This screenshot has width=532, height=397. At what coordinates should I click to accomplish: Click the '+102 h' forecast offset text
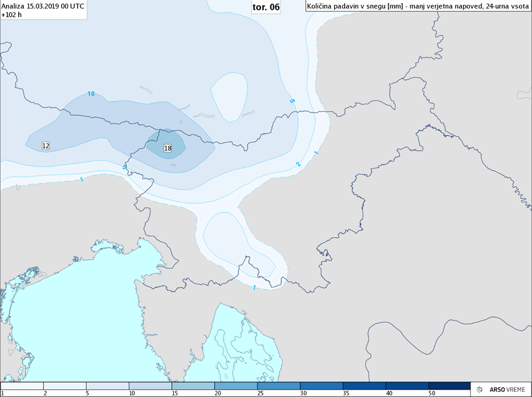tap(12, 15)
